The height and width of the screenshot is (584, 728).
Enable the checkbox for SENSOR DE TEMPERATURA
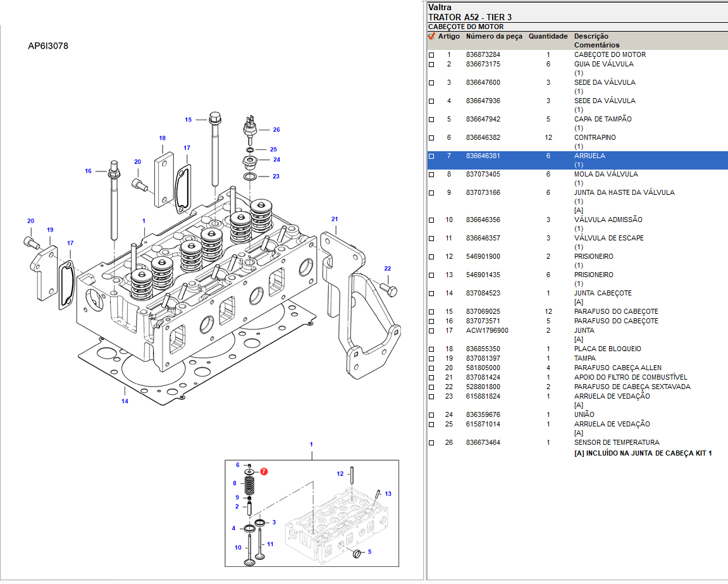click(x=432, y=443)
